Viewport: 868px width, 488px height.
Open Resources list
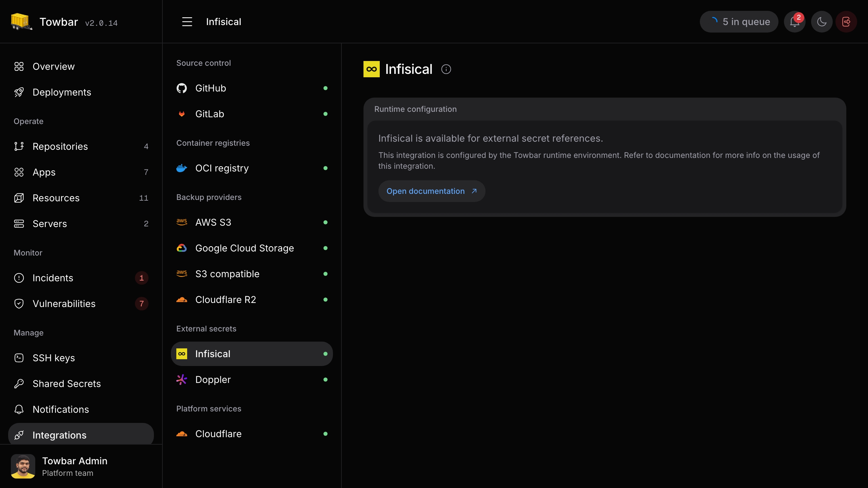[81, 198]
